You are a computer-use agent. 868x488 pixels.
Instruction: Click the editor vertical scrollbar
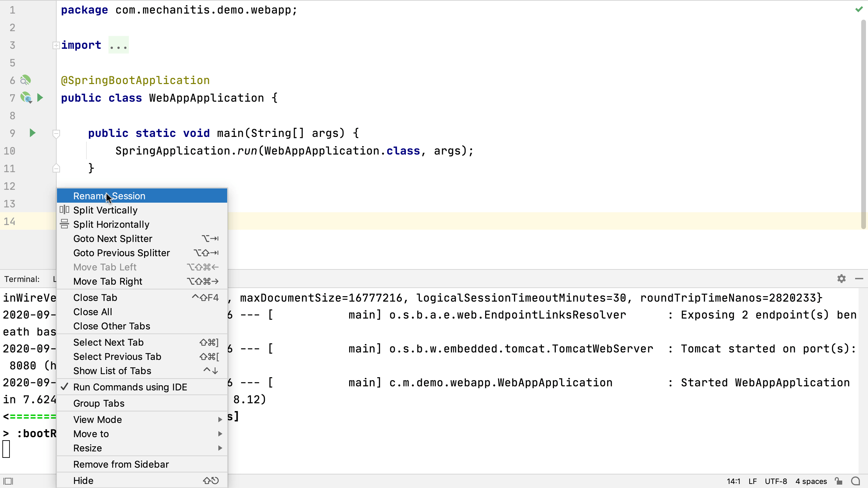click(863, 122)
